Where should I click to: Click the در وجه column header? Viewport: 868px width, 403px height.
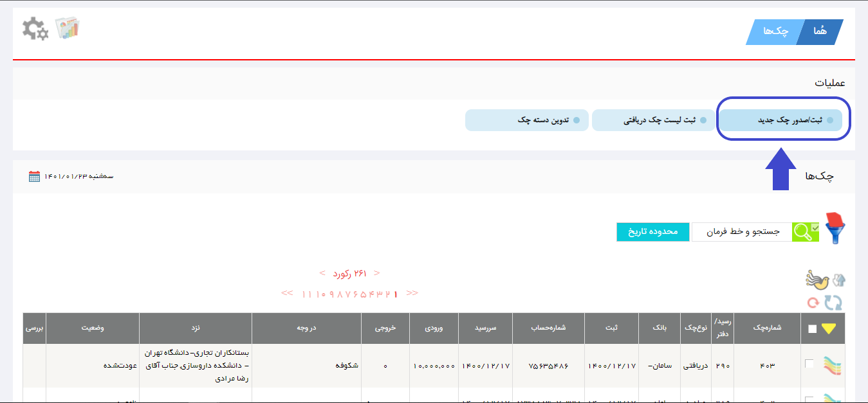306,328
